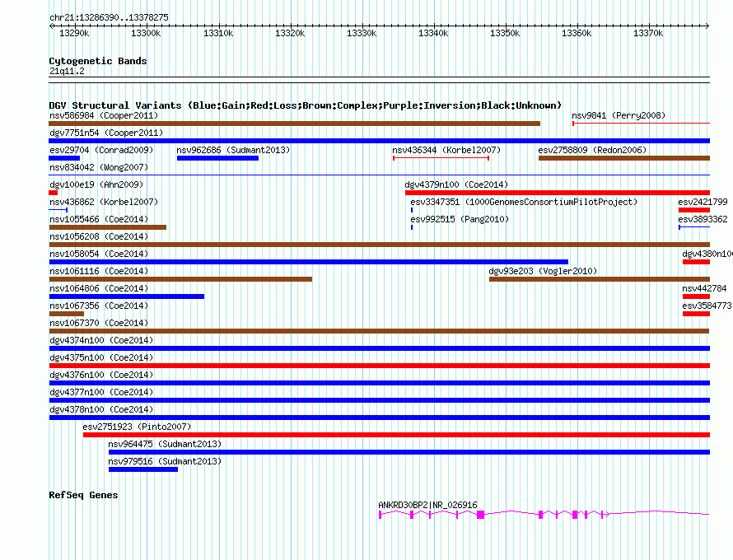Click dgv4377n100 (Coe2014) label
Image resolution: width=733 pixels, height=560 pixels.
101,392
